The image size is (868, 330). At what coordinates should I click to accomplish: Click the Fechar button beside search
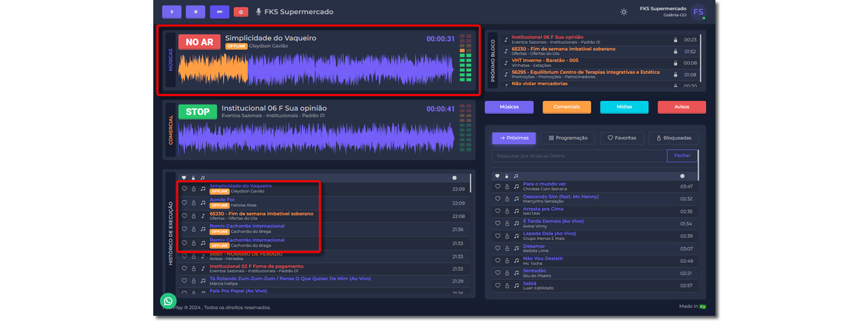pos(682,156)
